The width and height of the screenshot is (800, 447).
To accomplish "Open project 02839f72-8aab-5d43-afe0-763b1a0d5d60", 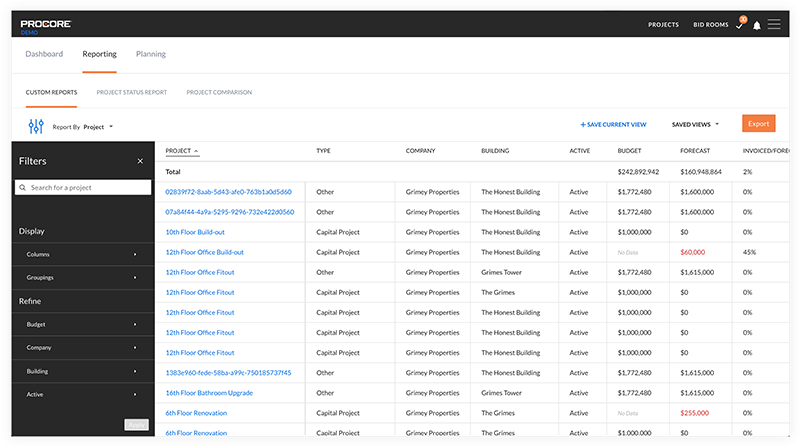I will click(x=229, y=192).
